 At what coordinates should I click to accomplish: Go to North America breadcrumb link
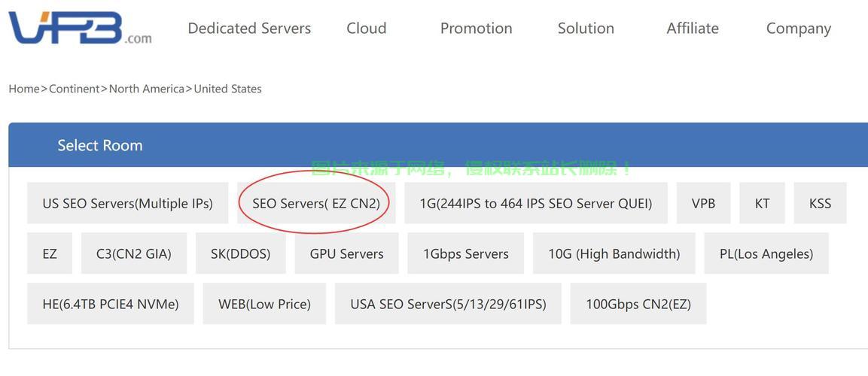(x=147, y=89)
